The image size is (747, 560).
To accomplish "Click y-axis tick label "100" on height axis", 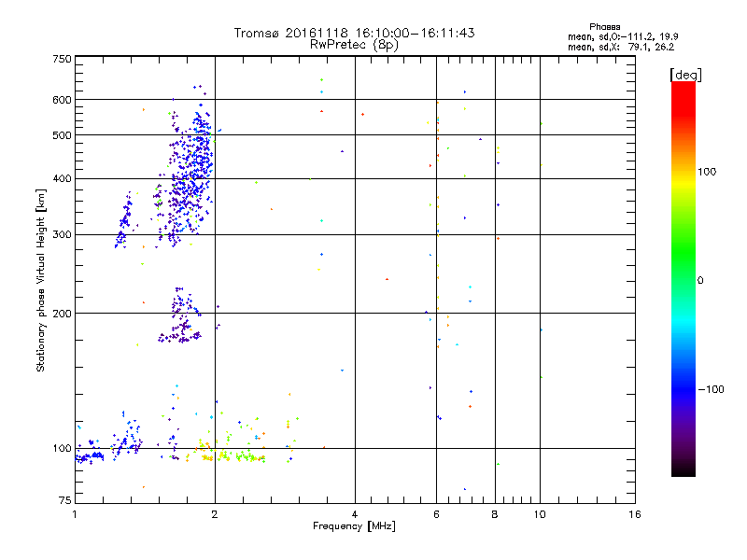I will pyautogui.click(x=62, y=449).
